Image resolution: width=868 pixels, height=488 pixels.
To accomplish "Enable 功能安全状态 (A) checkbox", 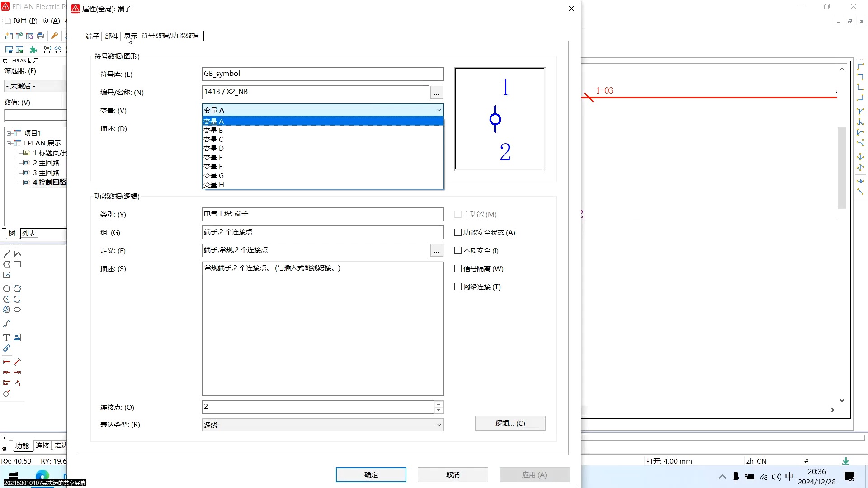I will point(458,232).
